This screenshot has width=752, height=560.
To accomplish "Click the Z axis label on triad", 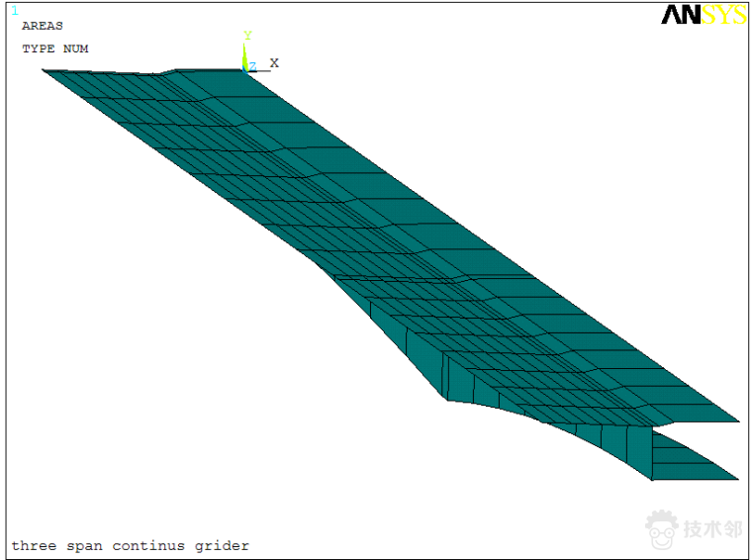I will pos(253,67).
